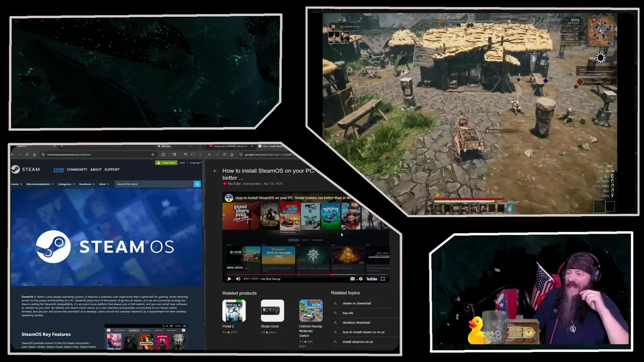The image size is (644, 362).
Task: Switch to the "Can I install Steam" browser tab
Action: point(273,146)
